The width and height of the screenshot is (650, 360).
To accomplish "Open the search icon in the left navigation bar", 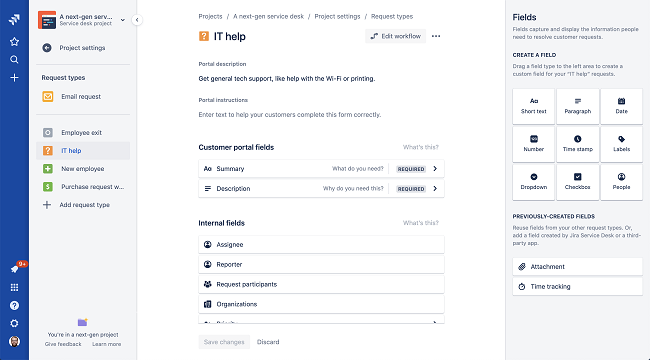I will pos(14,60).
